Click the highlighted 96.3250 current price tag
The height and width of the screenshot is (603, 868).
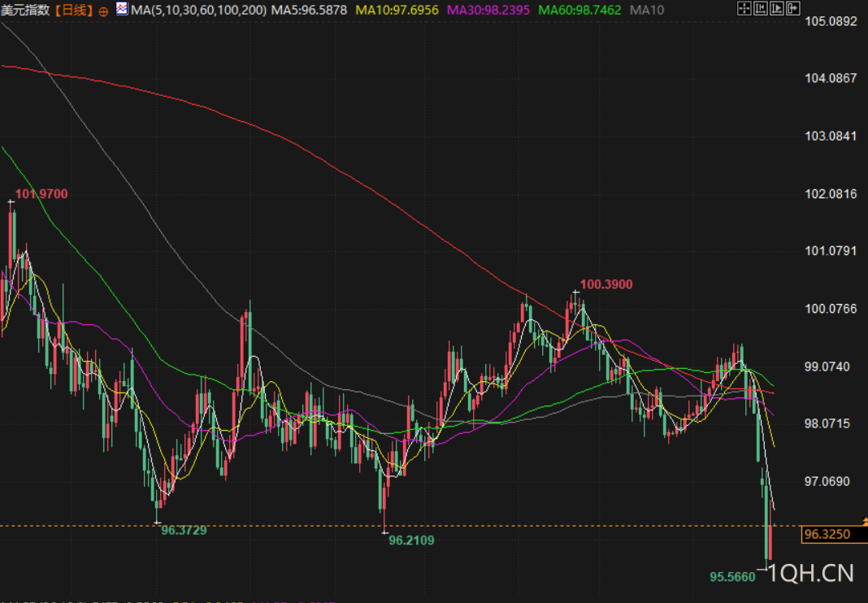tap(834, 535)
